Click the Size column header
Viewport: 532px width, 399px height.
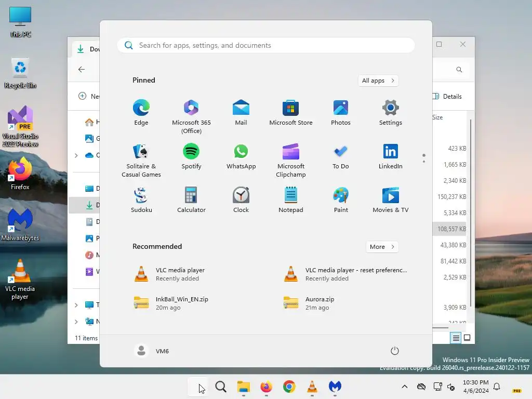tap(437, 117)
